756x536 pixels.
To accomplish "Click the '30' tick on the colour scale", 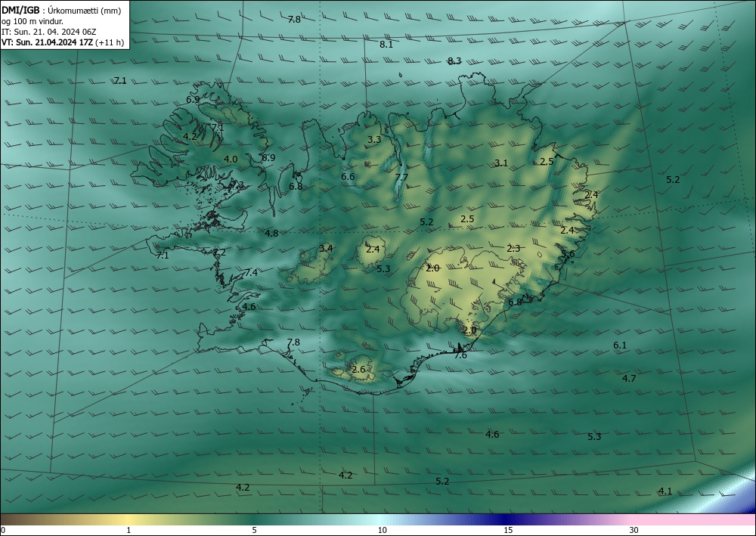I will click(x=634, y=530).
